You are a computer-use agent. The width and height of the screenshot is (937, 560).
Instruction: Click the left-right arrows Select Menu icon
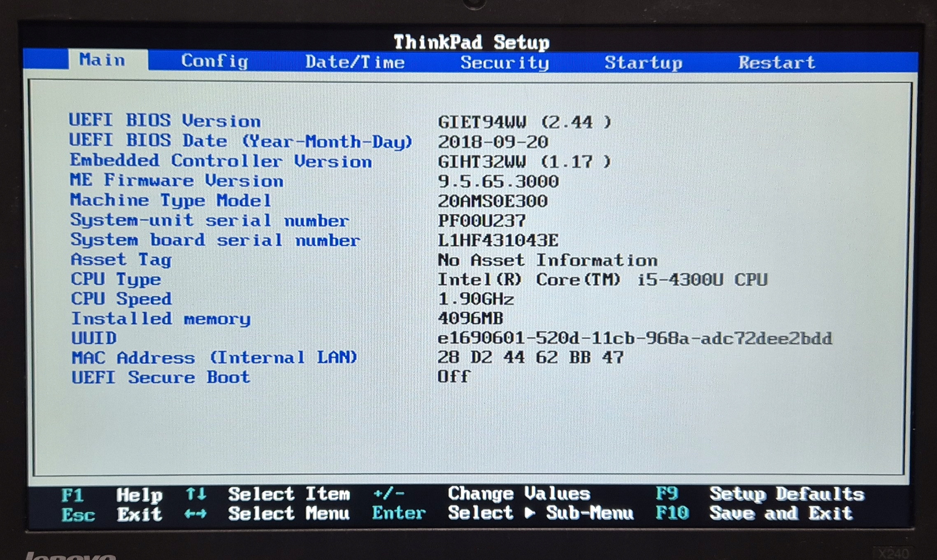point(196,514)
